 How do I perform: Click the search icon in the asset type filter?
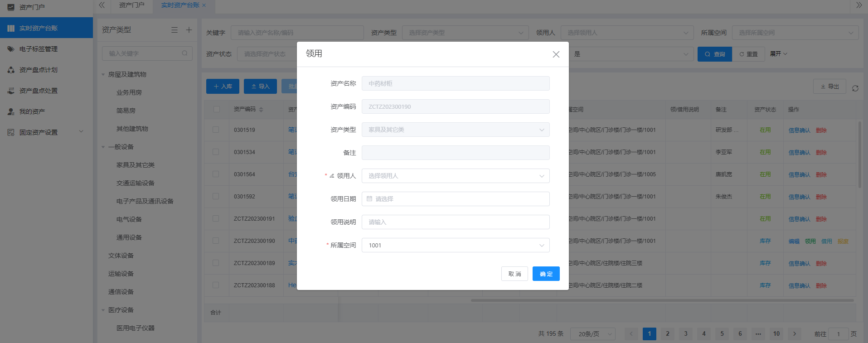coord(184,53)
